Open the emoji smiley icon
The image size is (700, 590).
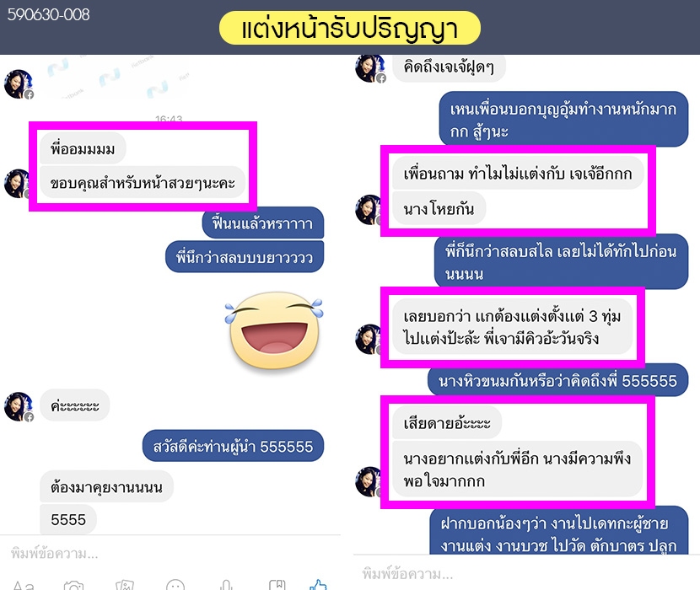pos(175,585)
